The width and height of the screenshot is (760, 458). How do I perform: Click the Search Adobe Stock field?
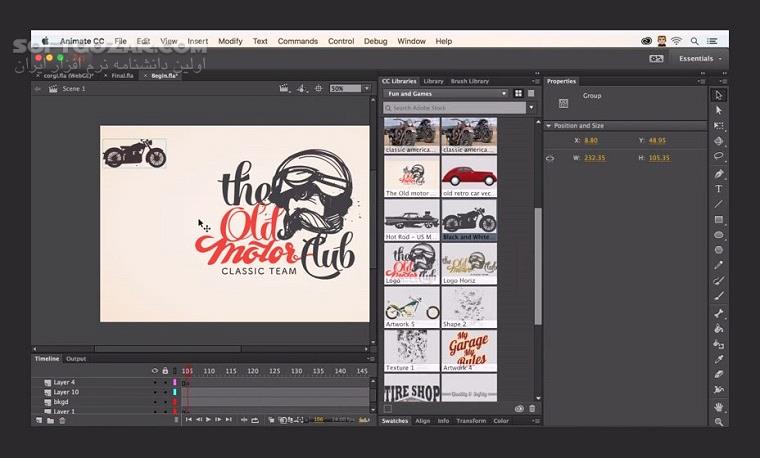(x=454, y=108)
